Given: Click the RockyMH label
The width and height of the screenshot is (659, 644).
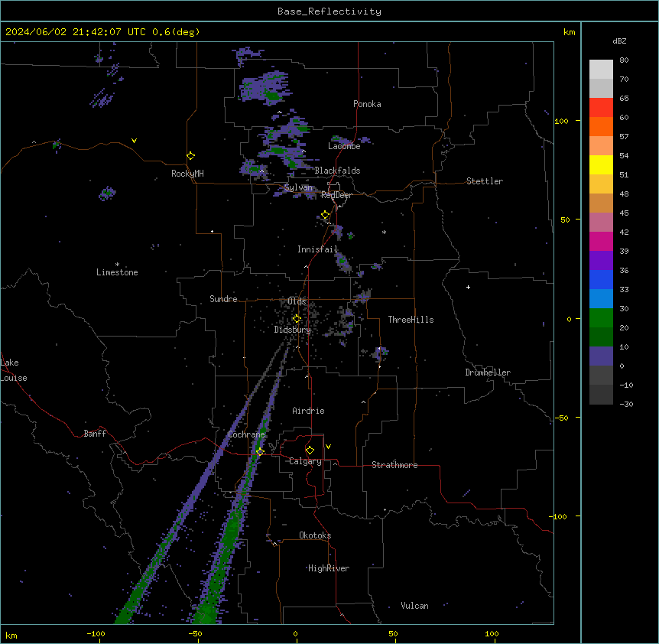Looking at the screenshot, I should [x=187, y=174].
